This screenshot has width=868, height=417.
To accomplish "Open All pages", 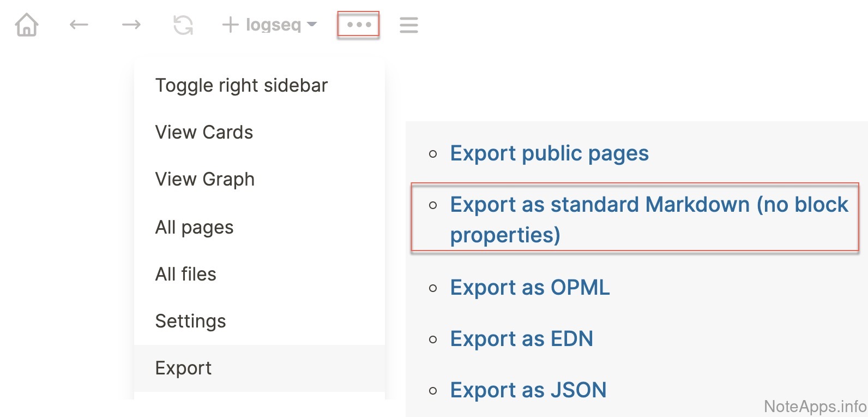I will pyautogui.click(x=195, y=227).
